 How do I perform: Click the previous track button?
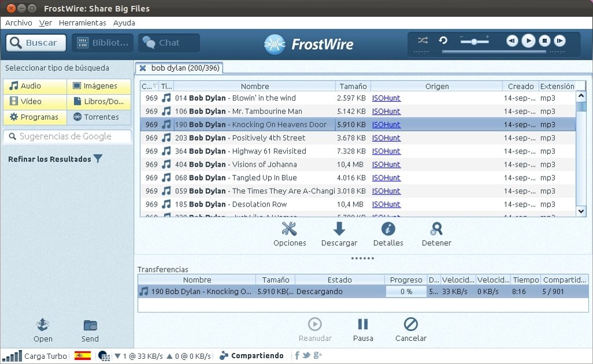[x=512, y=41]
